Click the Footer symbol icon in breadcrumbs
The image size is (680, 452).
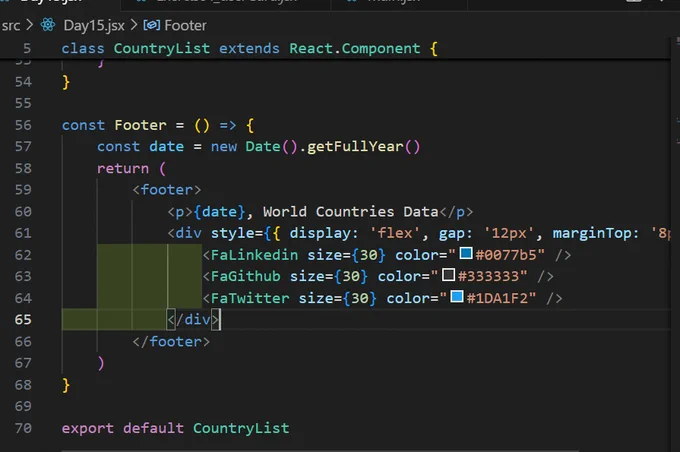point(151,25)
